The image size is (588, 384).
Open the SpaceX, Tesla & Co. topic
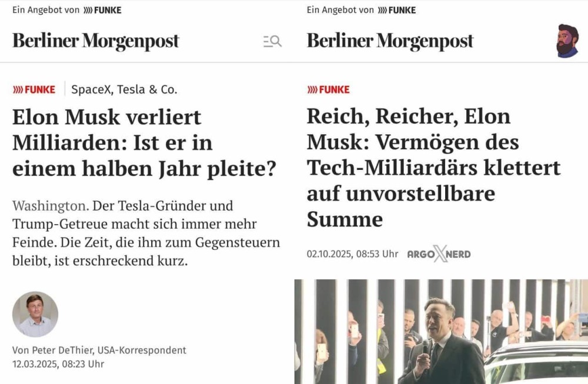(x=124, y=89)
